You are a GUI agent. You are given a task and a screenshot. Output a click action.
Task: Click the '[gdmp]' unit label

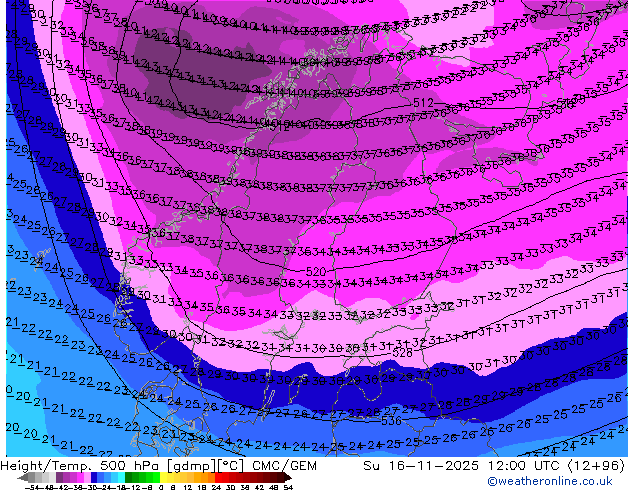pos(191,466)
